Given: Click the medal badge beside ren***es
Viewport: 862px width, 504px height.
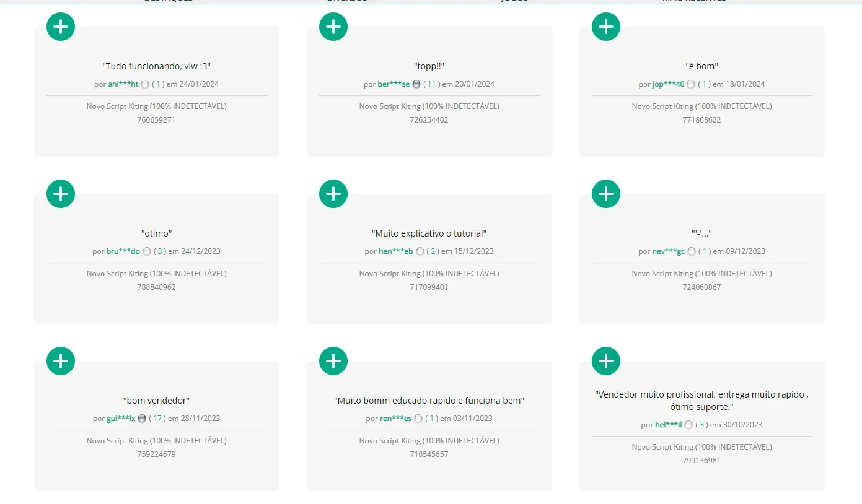Looking at the screenshot, I should 418,419.
